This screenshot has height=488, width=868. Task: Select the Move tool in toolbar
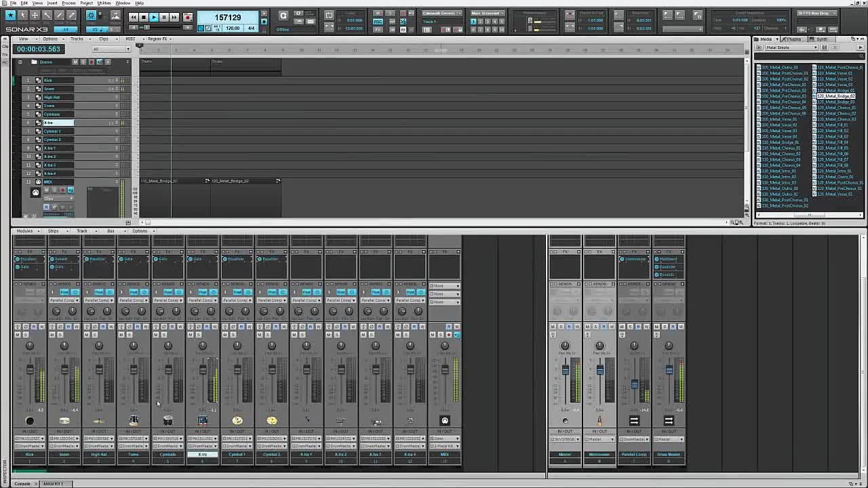pos(35,15)
